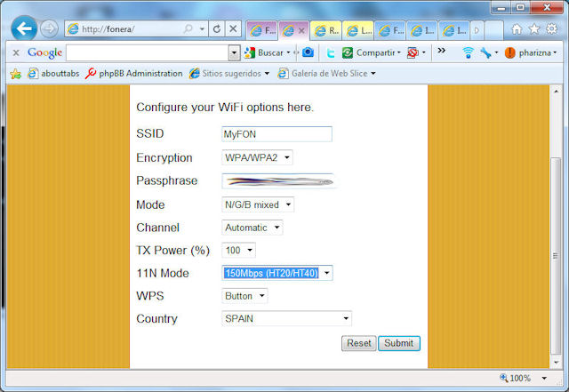Click the SSID field containing MyFON
The image size is (569, 392).
(276, 134)
